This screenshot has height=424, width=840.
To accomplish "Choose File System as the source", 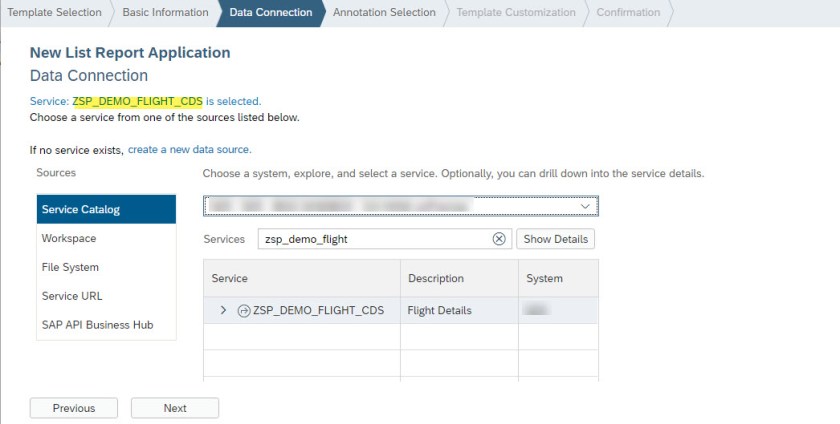I will 70,268.
